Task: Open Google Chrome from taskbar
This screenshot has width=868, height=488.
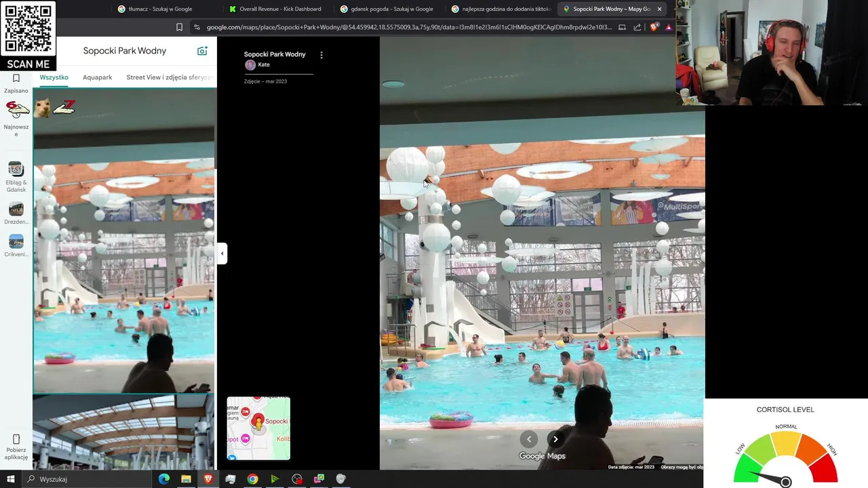Action: (252, 479)
